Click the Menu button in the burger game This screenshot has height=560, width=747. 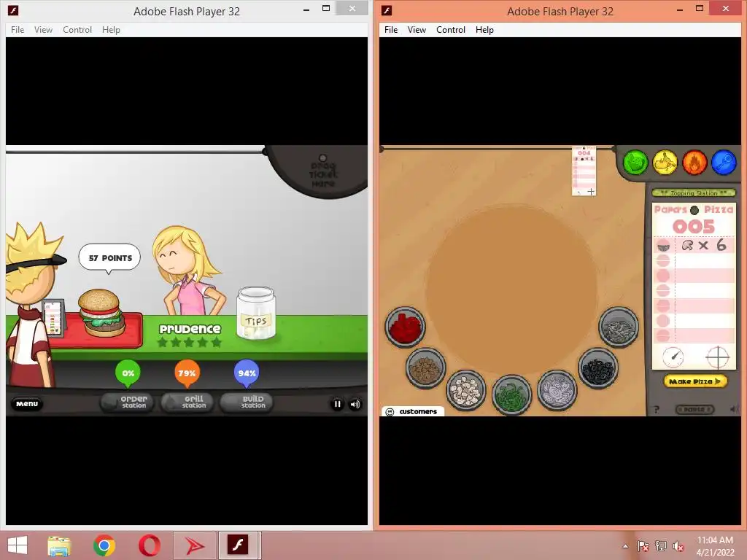coord(27,404)
